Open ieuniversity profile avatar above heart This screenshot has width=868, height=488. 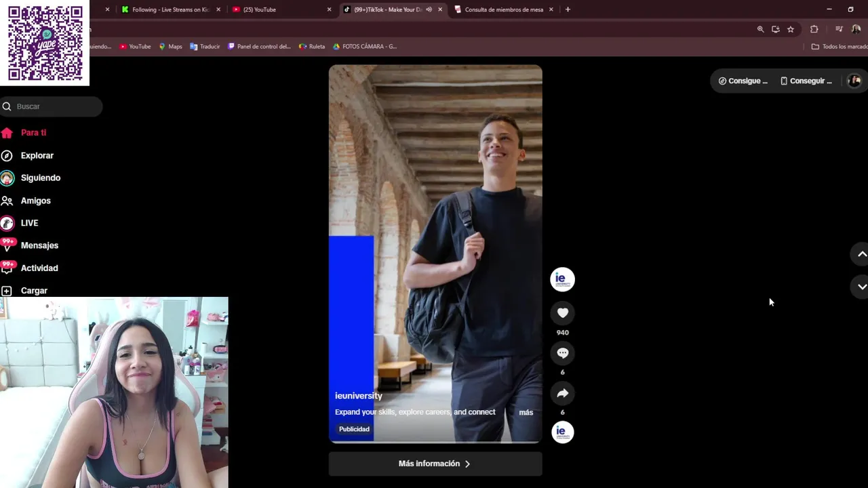pos(562,279)
